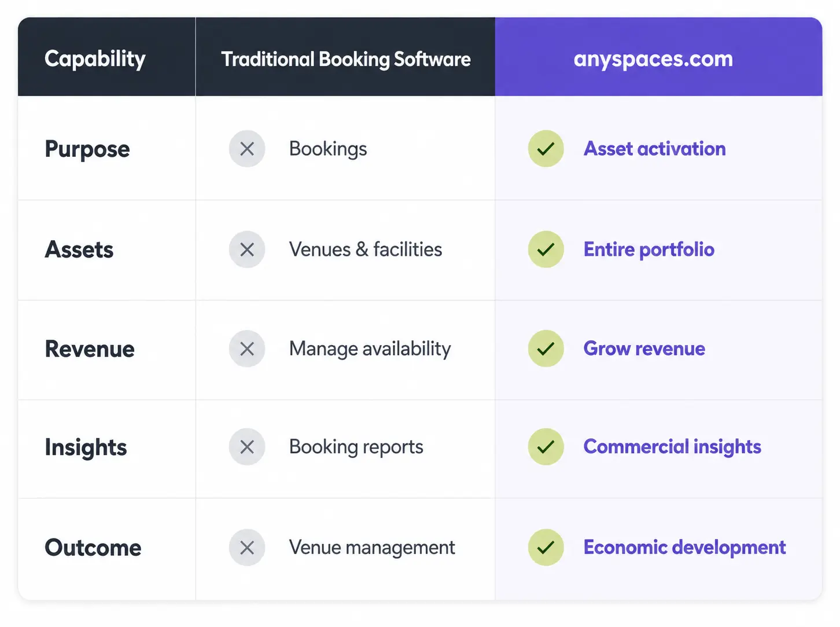
Task: Click the Venue management cell text
Action: pos(372,548)
